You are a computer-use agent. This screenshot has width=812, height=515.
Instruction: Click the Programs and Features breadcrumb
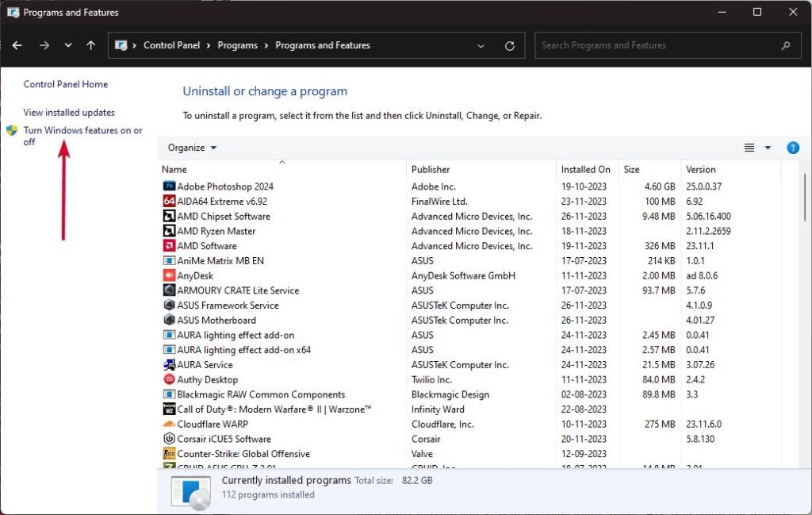[323, 45]
